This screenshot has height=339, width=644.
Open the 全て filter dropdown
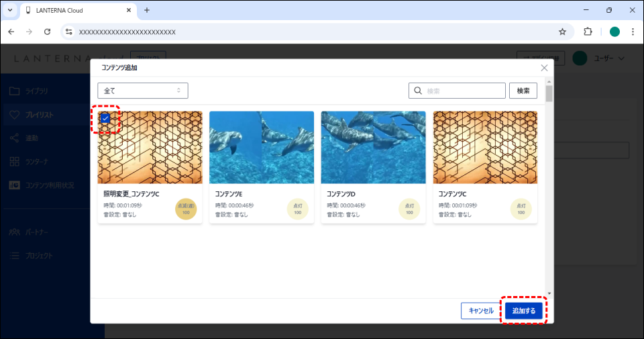point(142,91)
